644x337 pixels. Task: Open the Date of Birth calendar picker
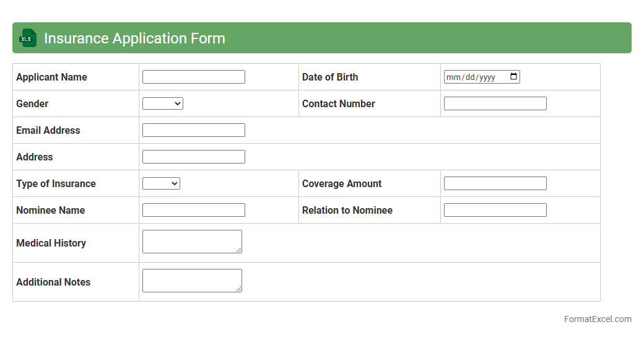coord(513,77)
